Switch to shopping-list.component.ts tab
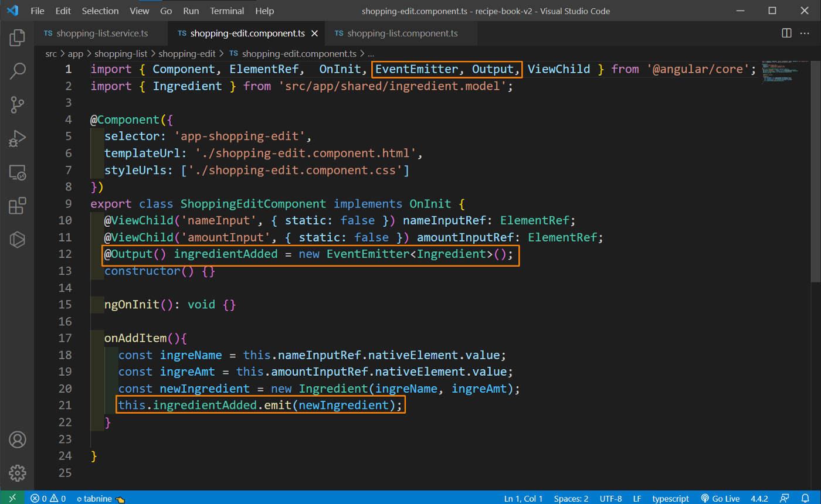 (402, 34)
